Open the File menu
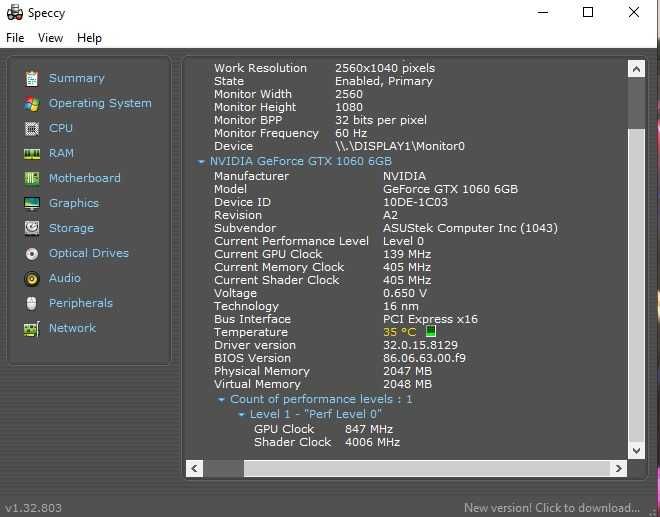This screenshot has width=660, height=517. pyautogui.click(x=15, y=38)
